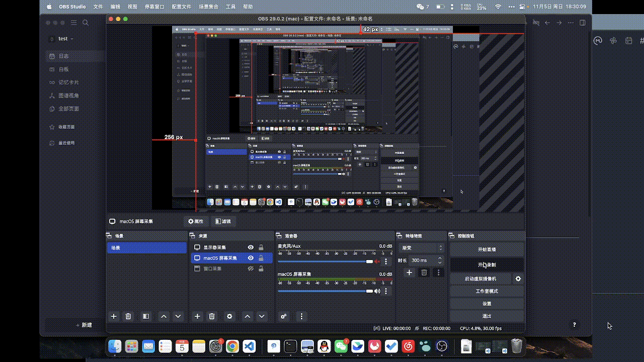Move the selected scene down

point(178,316)
